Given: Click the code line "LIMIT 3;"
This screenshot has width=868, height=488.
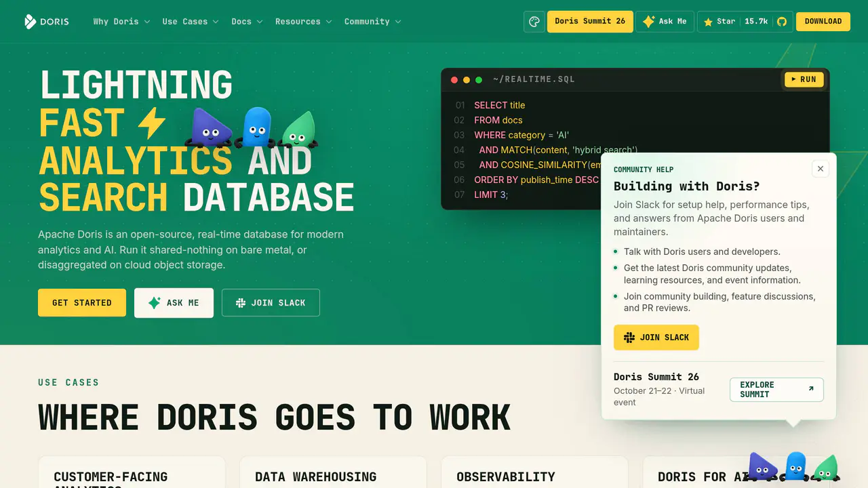Looking at the screenshot, I should 491,195.
